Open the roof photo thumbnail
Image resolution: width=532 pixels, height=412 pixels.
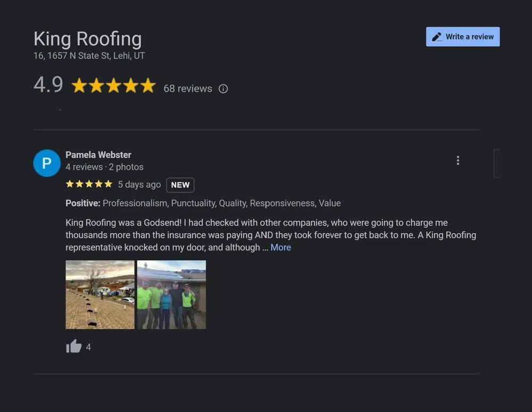pos(99,295)
